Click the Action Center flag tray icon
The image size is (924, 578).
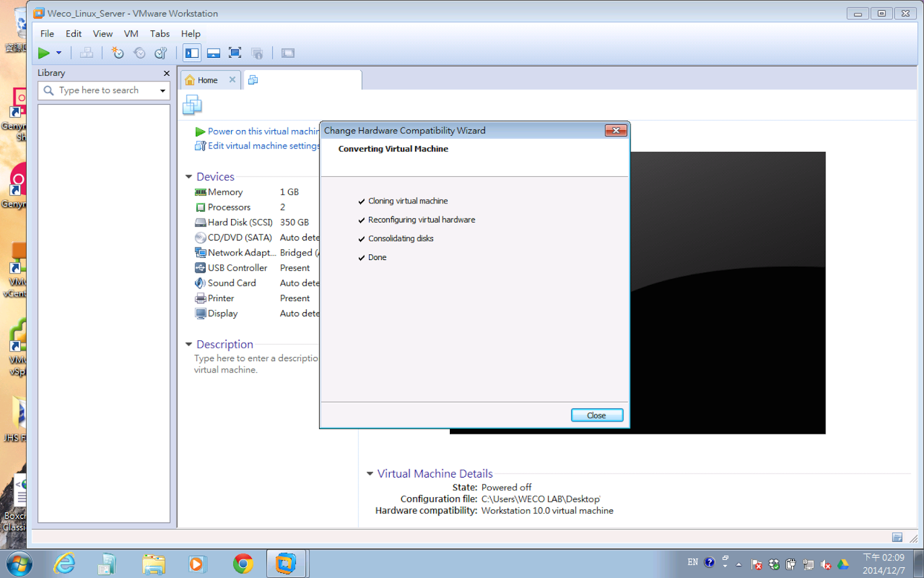[x=756, y=565]
